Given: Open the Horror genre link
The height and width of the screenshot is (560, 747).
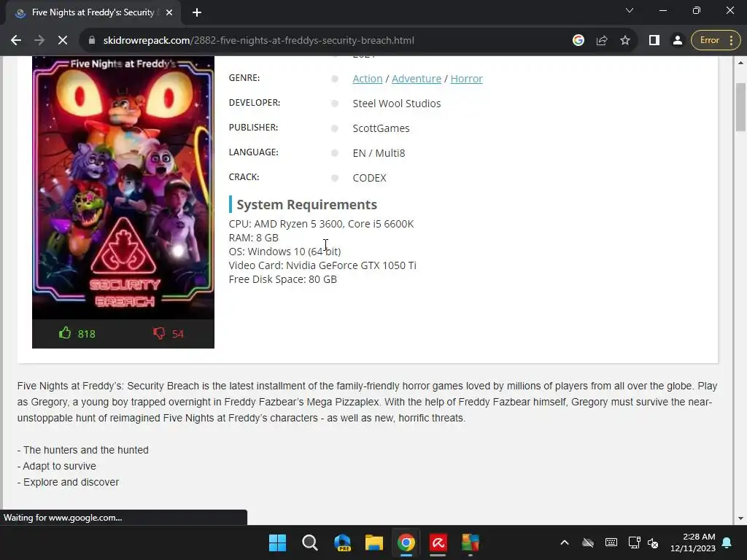Looking at the screenshot, I should (x=466, y=79).
